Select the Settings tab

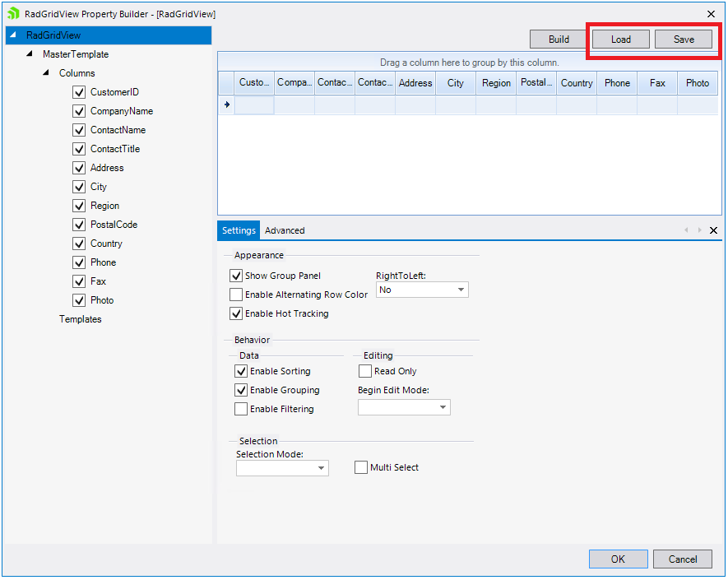239,230
